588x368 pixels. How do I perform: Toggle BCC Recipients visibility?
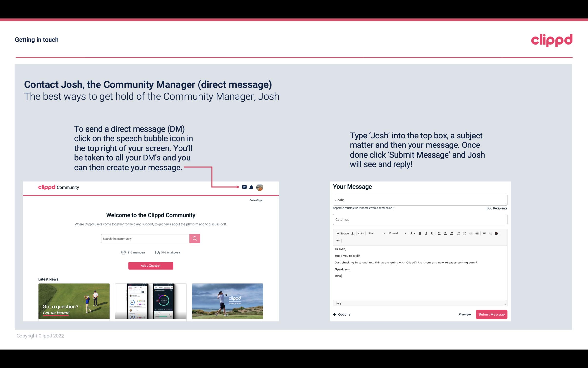coord(496,208)
